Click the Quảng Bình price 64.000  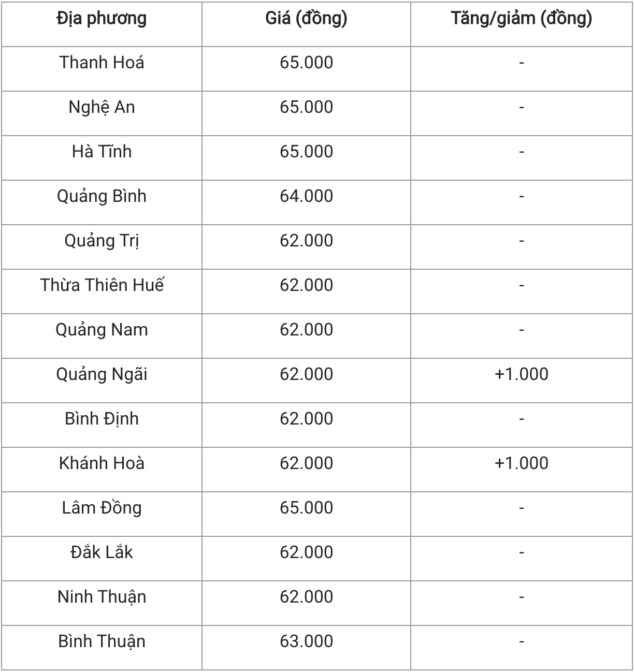coord(306,196)
